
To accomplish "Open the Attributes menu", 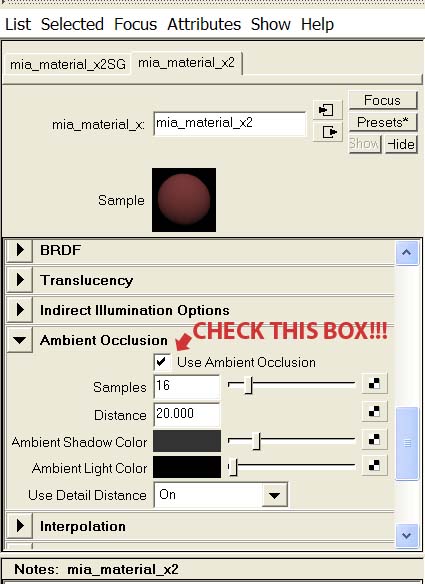I will click(x=204, y=25).
